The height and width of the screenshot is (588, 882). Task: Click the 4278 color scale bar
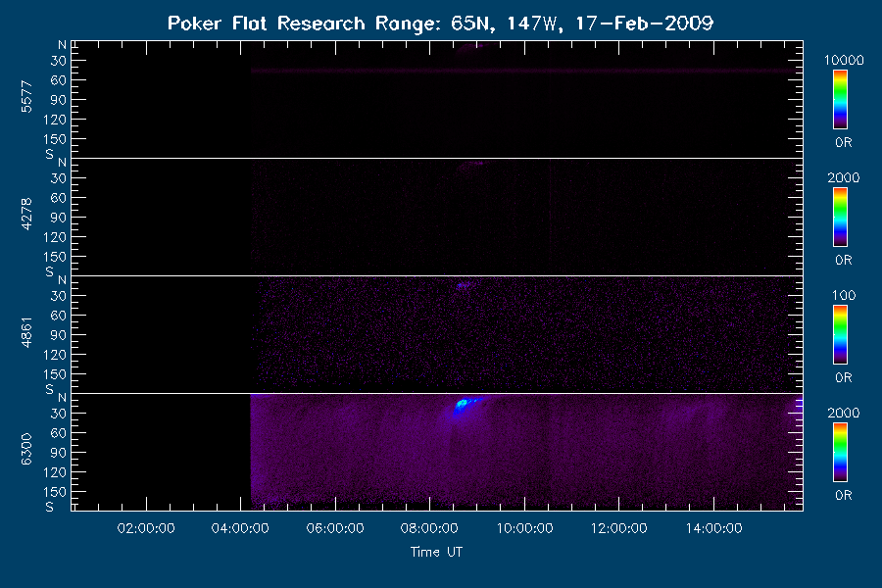point(841,218)
